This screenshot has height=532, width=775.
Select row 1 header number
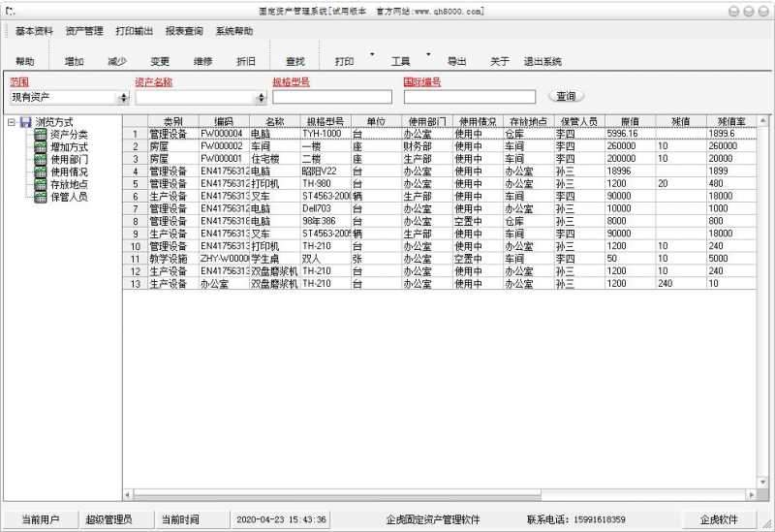(136, 134)
